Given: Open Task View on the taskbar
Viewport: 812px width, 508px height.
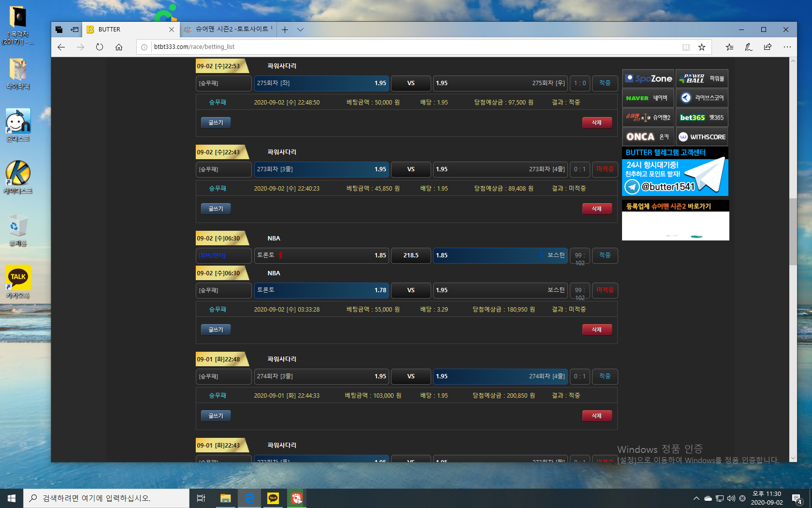Looking at the screenshot, I should [201, 498].
